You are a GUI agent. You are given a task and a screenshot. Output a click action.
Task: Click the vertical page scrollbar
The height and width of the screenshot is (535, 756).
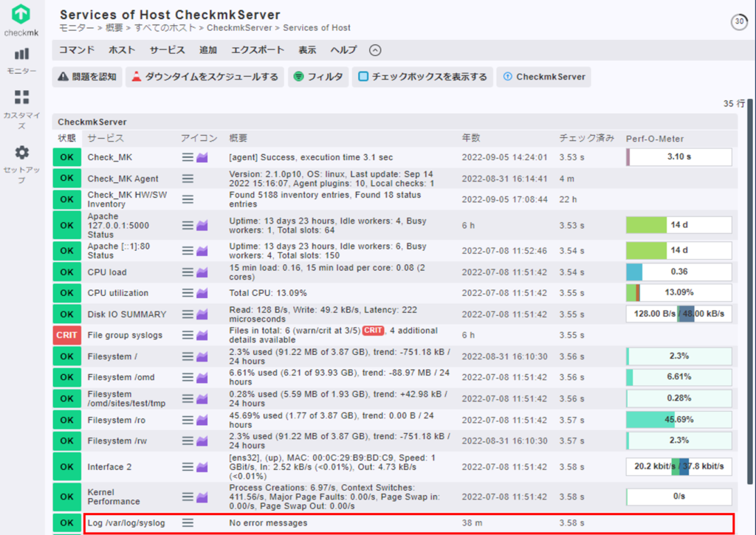pos(750,291)
